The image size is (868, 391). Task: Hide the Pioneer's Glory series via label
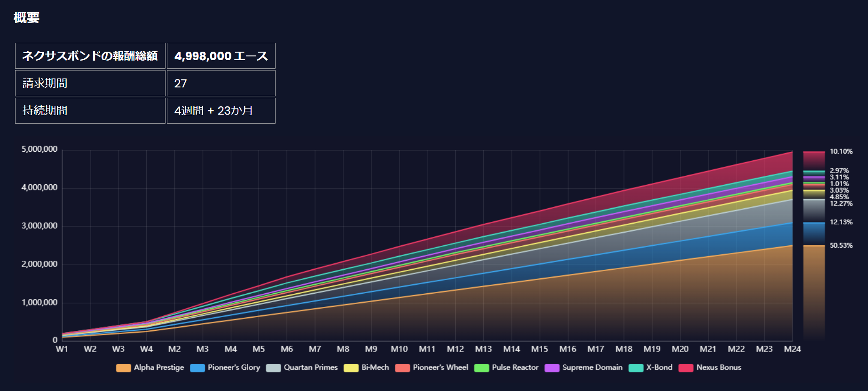(234, 368)
